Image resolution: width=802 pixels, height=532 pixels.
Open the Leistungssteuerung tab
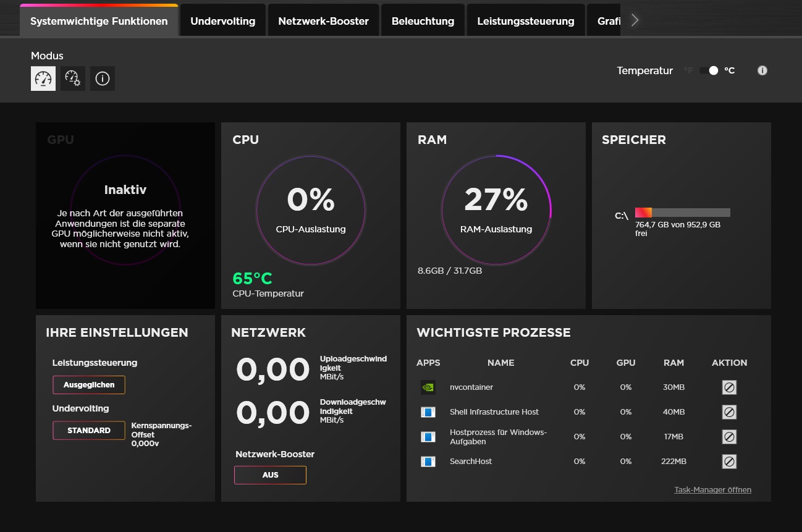click(525, 21)
